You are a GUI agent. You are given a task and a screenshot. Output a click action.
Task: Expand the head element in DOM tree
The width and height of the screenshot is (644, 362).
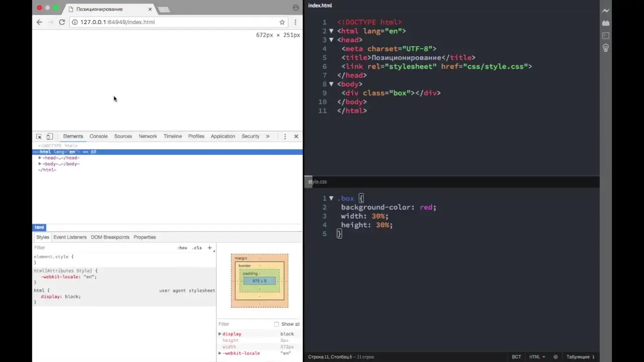tap(40, 158)
